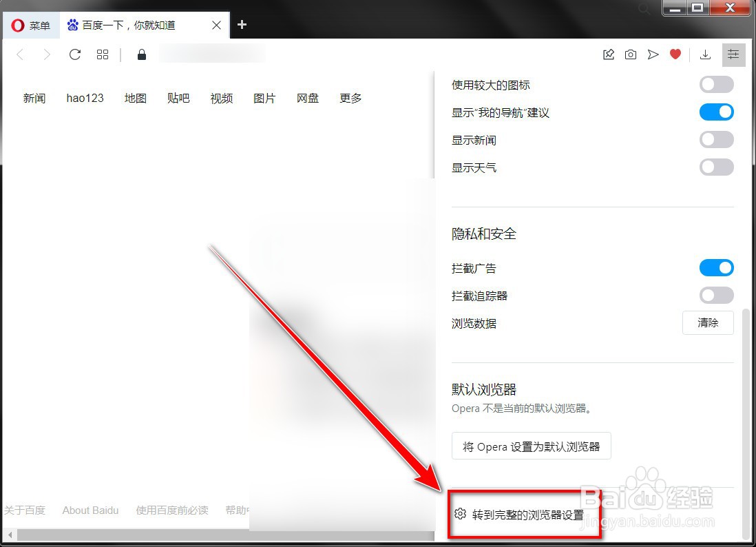Screen dimensions: 756x547
Task: Click the 默认浏览器 section heading
Action: tap(484, 389)
